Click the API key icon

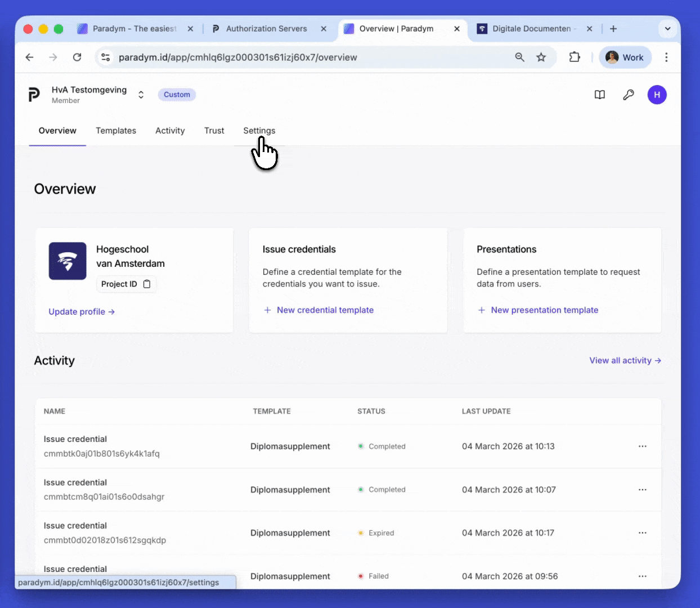(x=629, y=95)
